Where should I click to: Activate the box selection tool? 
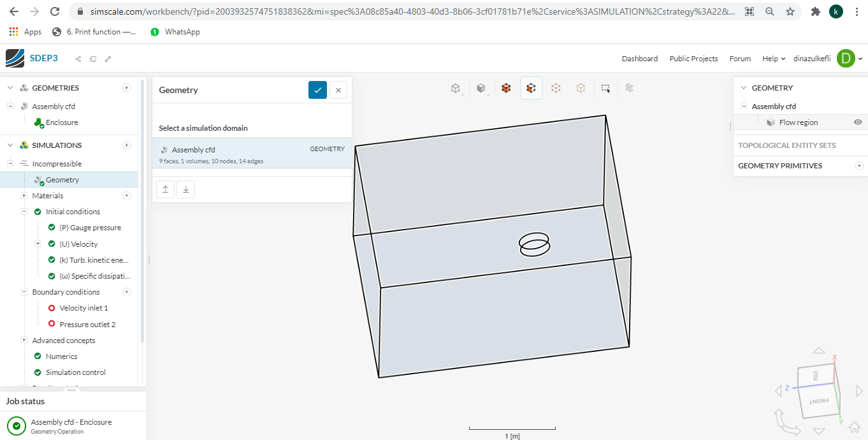pyautogui.click(x=606, y=88)
